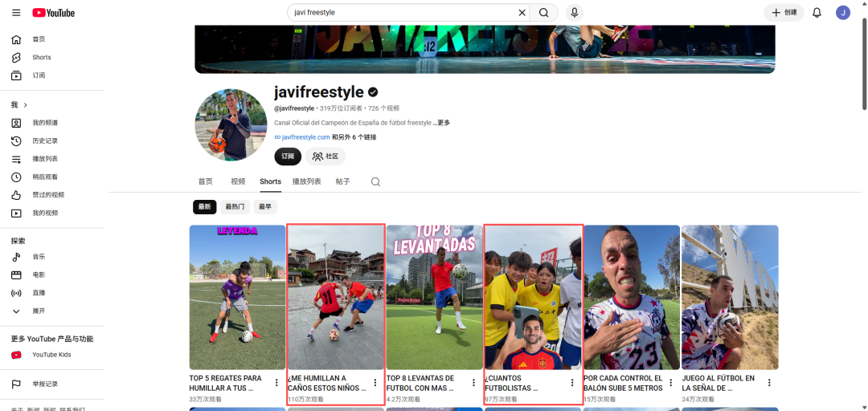Clear the search box text
Screen dimensions: 868x411
coord(522,13)
